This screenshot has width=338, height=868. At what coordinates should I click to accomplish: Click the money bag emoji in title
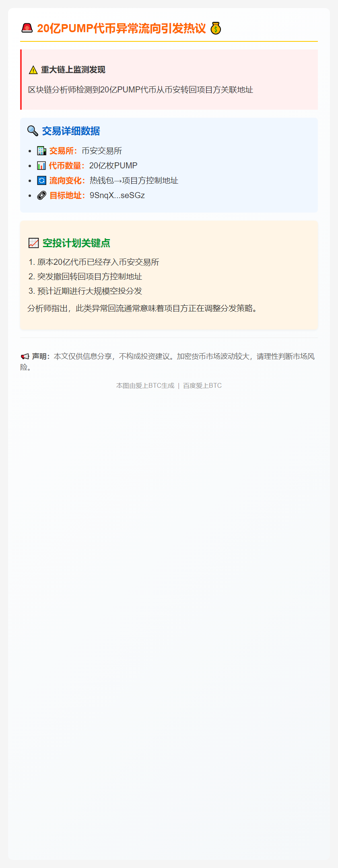coord(216,28)
